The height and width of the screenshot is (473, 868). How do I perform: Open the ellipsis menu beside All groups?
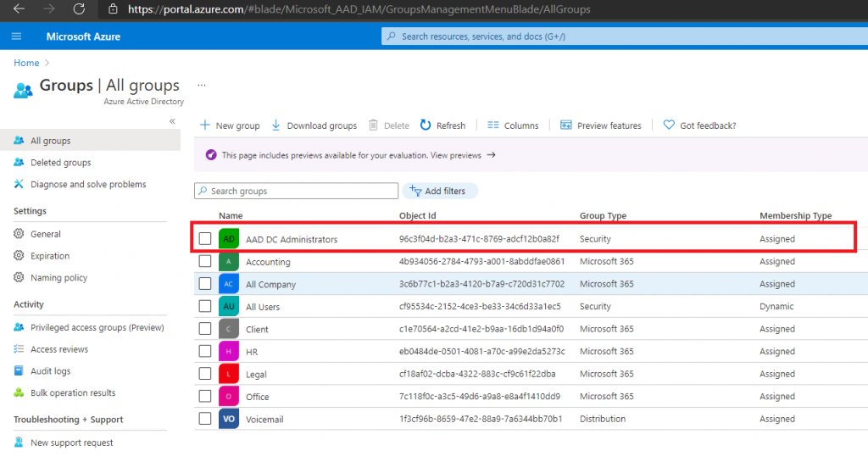[202, 86]
